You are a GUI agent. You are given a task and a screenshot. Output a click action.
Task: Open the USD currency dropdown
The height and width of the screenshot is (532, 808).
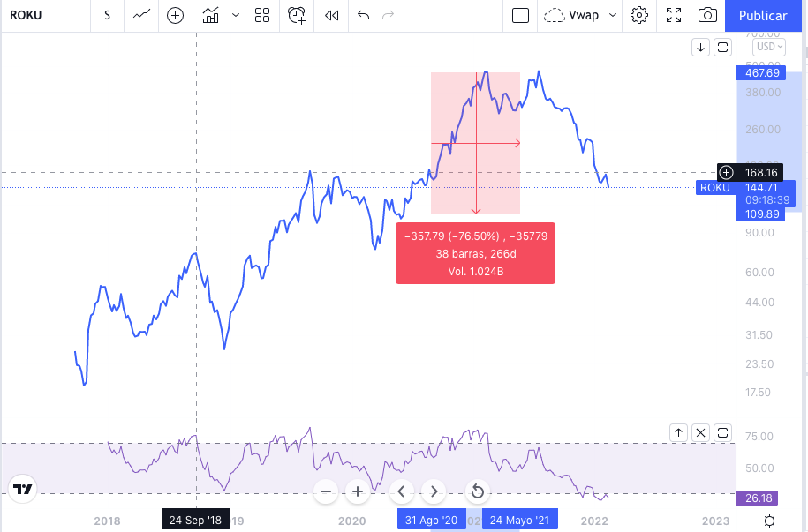767,47
